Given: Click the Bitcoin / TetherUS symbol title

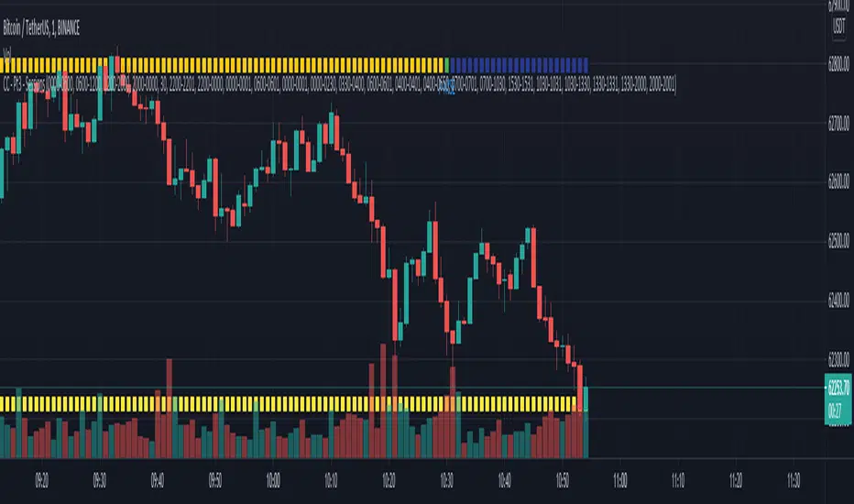Looking at the screenshot, I should coord(42,30).
